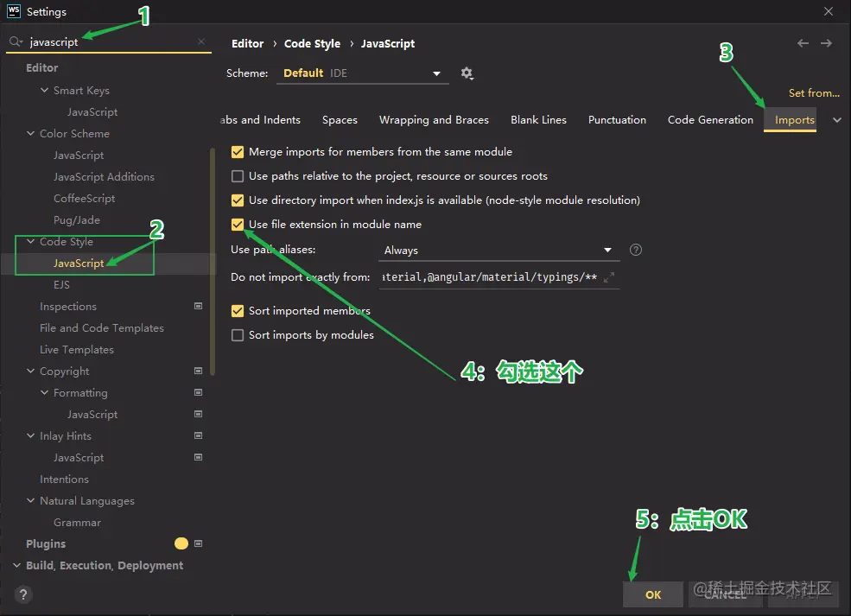Click the settings tree vertical scrollbar
The width and height of the screenshot is (851, 616).
pos(213,262)
